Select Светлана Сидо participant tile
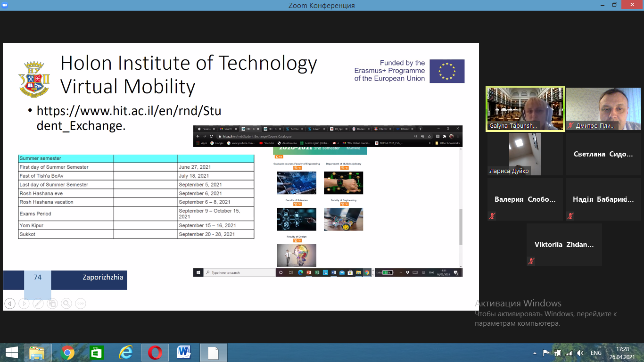 [x=603, y=154]
